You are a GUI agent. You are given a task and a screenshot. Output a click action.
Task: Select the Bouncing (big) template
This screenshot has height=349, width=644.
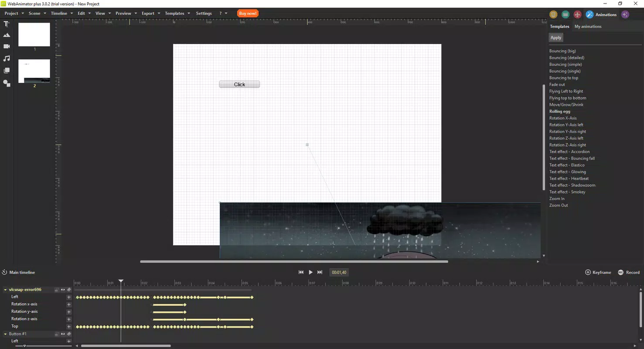pyautogui.click(x=562, y=51)
